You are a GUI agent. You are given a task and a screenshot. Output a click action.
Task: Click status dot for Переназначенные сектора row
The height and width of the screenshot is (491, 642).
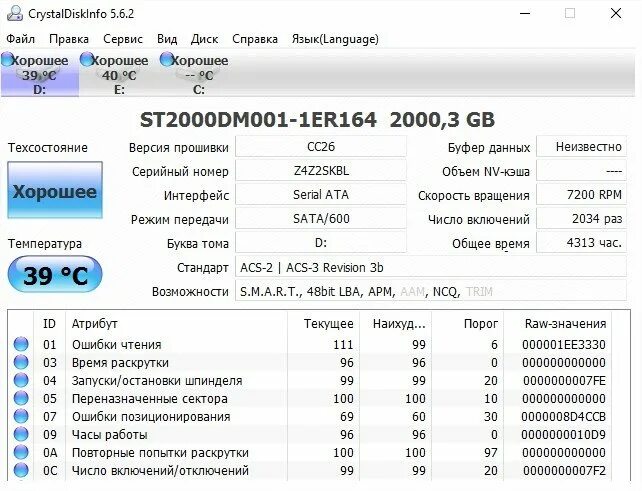click(x=21, y=398)
